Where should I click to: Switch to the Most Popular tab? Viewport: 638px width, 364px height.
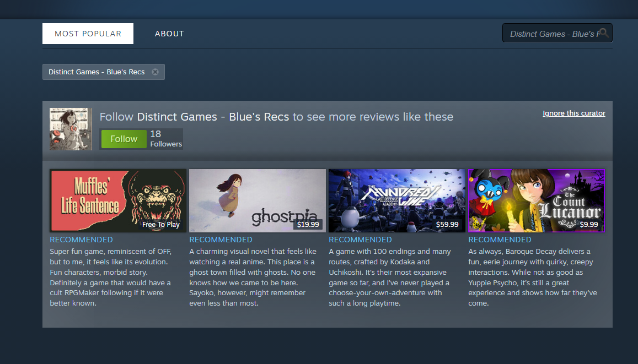point(88,34)
